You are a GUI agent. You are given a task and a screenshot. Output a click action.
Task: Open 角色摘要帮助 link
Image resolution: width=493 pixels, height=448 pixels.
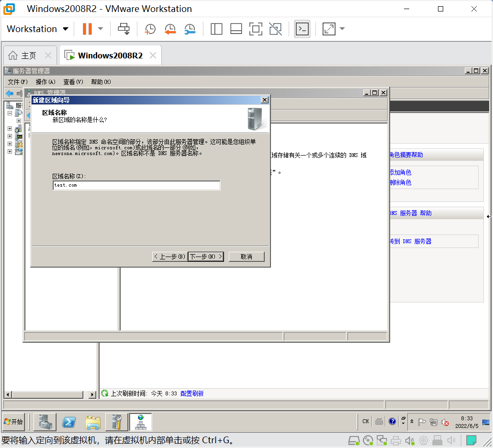406,155
